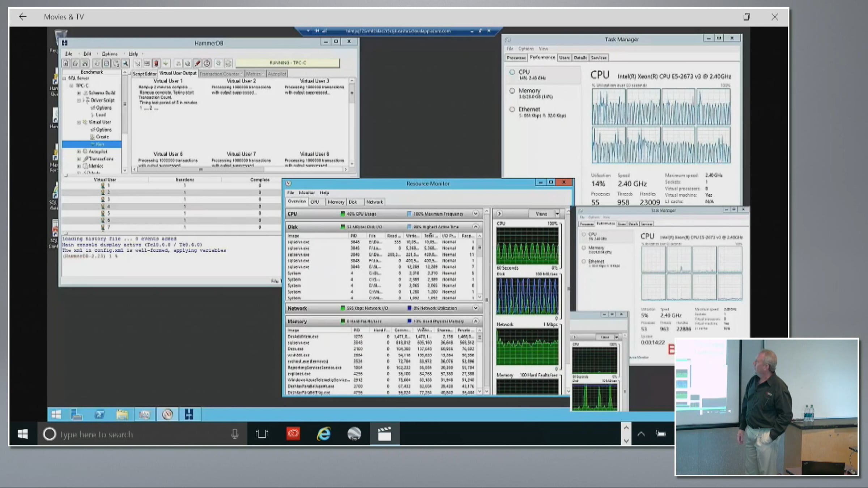The image size is (868, 488).
Task: Click the clock icon in HammerDB toolbar
Action: [x=207, y=63]
